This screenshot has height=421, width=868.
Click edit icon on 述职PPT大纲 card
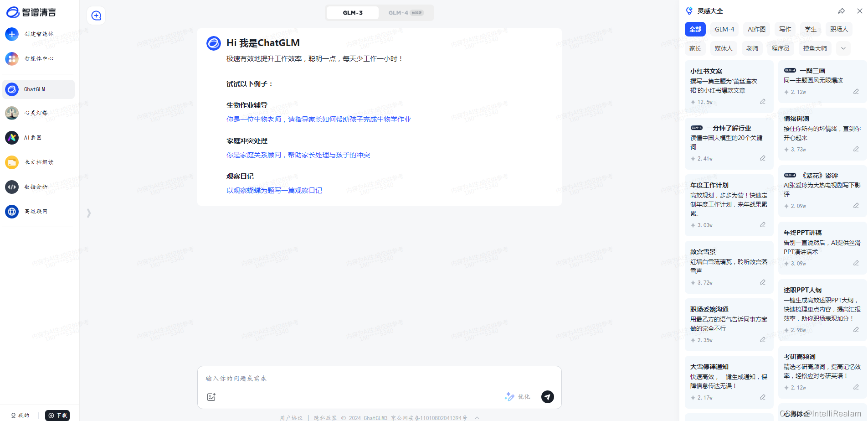(856, 330)
